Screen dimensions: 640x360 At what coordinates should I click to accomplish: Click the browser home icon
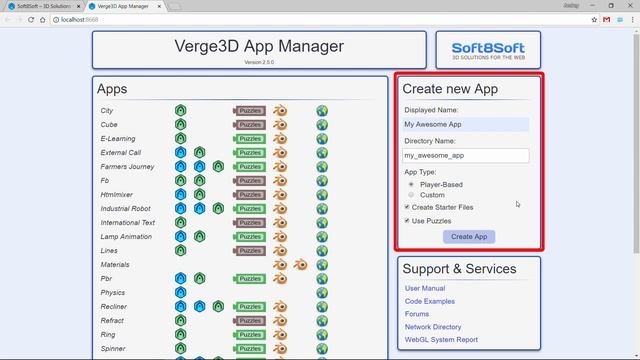click(42, 20)
